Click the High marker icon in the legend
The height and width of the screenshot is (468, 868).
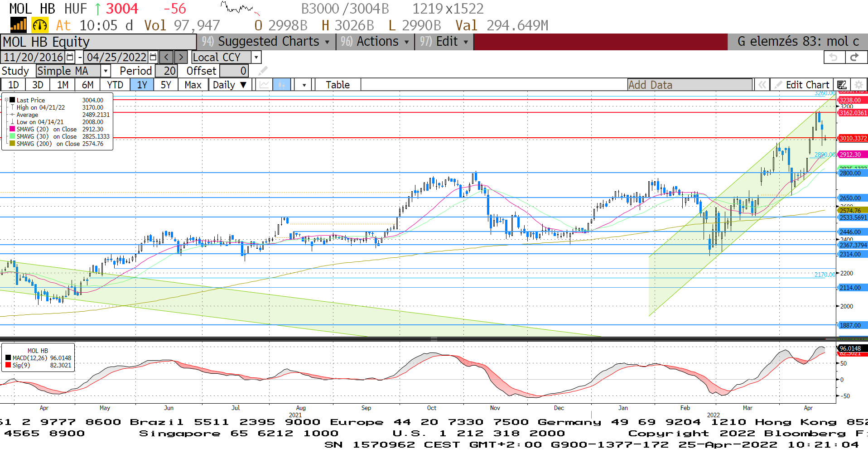pyautogui.click(x=12, y=107)
